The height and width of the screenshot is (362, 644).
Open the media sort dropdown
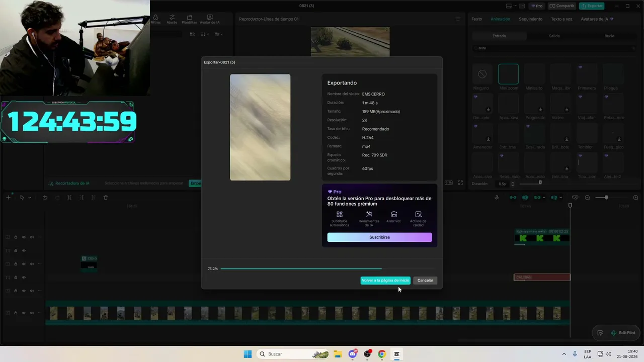click(205, 34)
